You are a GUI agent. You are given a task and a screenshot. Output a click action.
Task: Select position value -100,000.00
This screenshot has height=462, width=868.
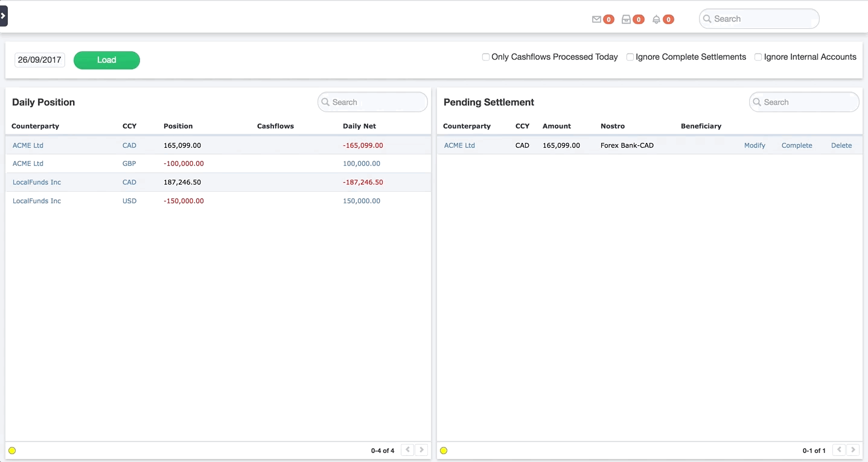coord(183,163)
